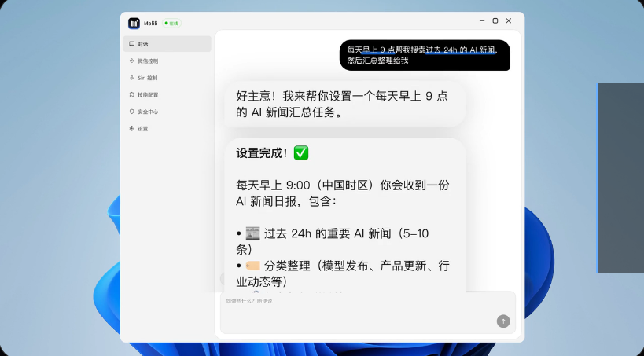Minimize the Molili window
The width and height of the screenshot is (644, 356).
(x=481, y=20)
